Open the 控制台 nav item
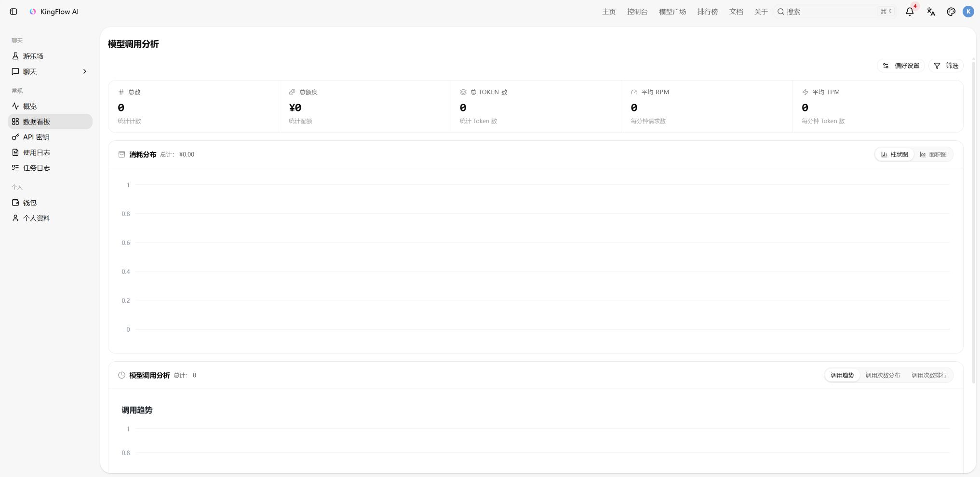The height and width of the screenshot is (477, 980). click(x=637, y=12)
